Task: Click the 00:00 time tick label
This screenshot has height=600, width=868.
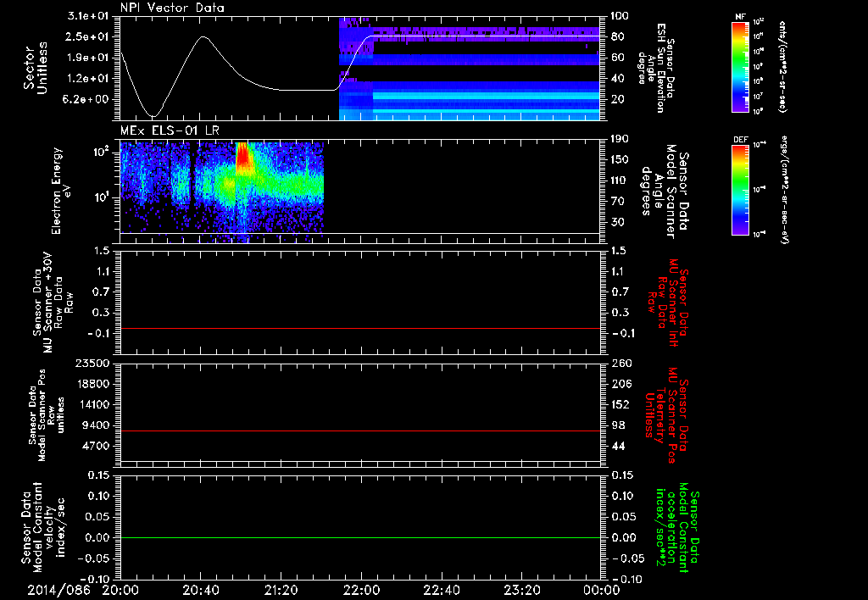Action: point(602,590)
